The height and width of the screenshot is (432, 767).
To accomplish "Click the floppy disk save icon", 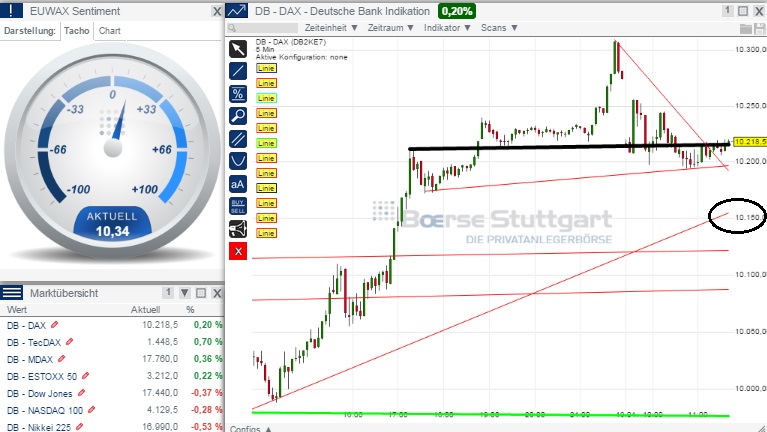I will [760, 28].
